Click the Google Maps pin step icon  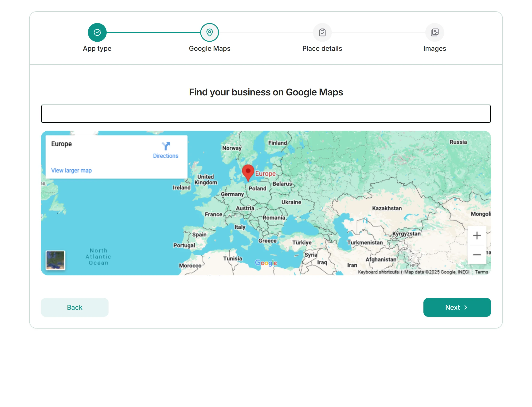[210, 32]
